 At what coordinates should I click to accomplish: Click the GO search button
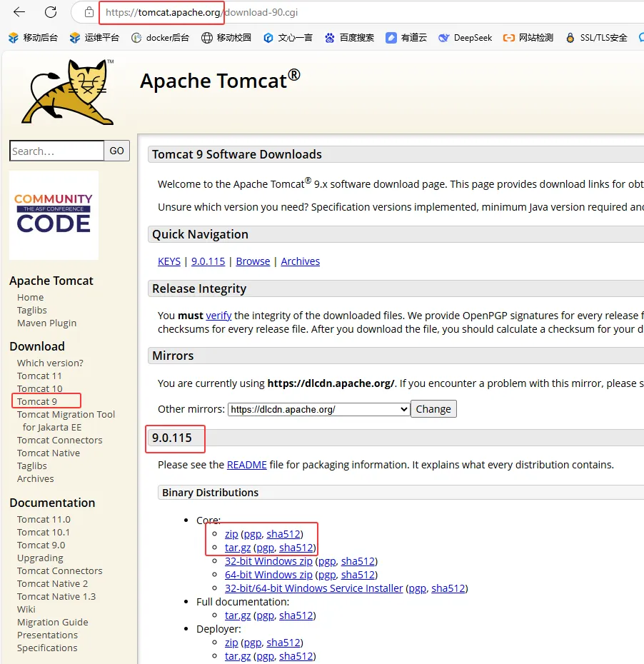(x=116, y=151)
